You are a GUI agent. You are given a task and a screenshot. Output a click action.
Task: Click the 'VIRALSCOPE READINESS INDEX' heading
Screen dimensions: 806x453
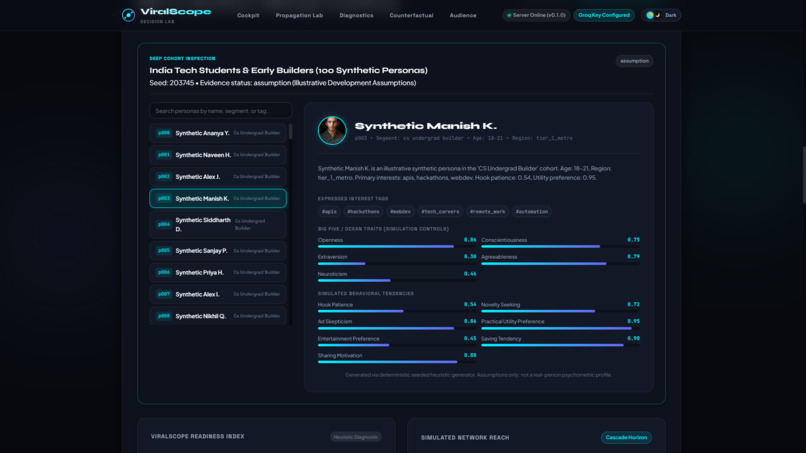coord(197,437)
